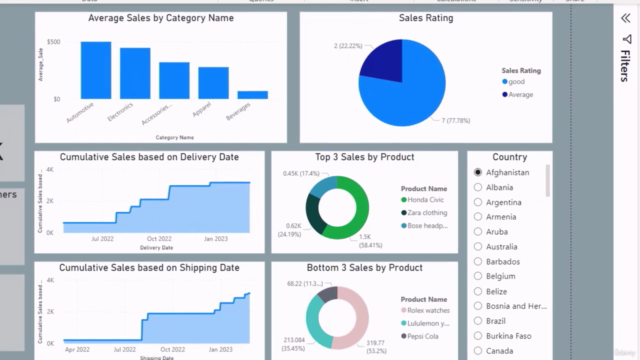This screenshot has height=360, width=640.
Task: Select the Barbados radio button
Action: 478,261
